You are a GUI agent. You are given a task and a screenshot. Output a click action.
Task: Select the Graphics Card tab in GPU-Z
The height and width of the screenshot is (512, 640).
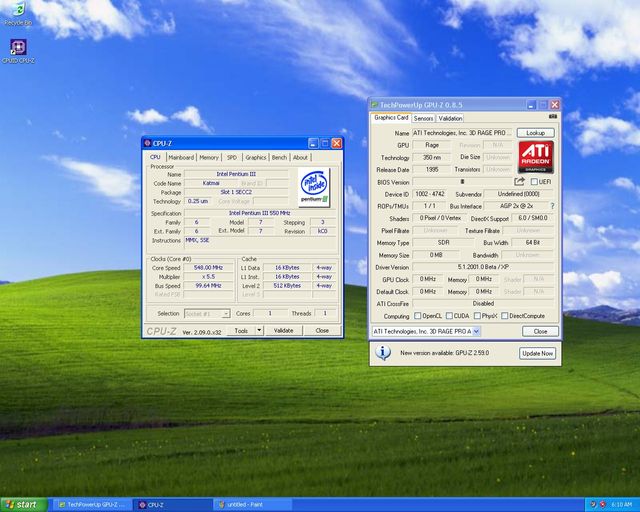pos(391,118)
